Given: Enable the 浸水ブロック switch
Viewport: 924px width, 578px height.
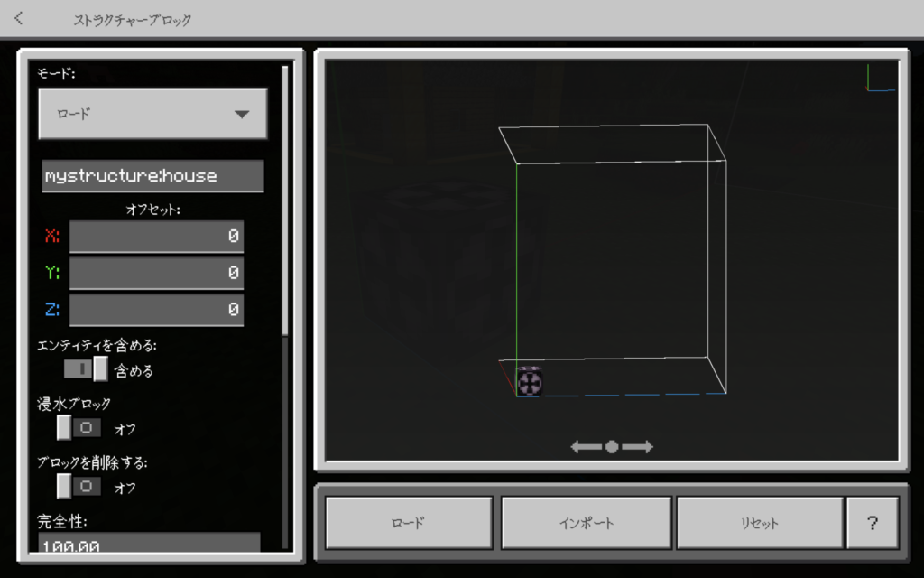Looking at the screenshot, I should click(x=79, y=427).
